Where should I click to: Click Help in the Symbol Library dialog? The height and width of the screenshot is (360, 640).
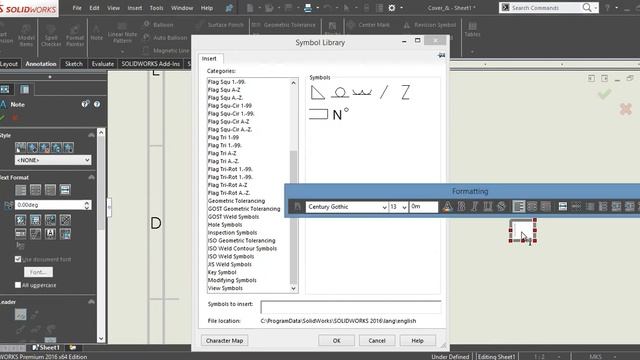coord(418,340)
